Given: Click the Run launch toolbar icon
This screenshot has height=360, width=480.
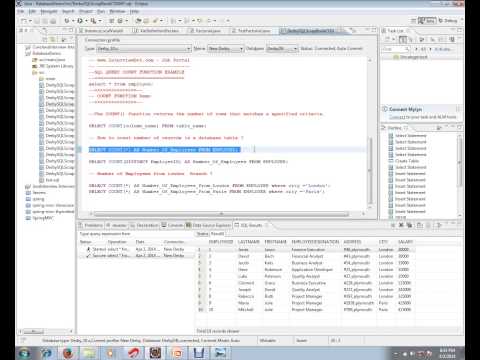Looking at the screenshot, I should tap(80, 21).
